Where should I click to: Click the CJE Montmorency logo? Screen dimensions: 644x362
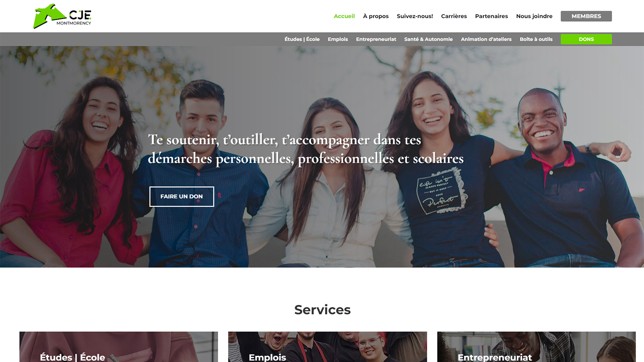point(62,16)
